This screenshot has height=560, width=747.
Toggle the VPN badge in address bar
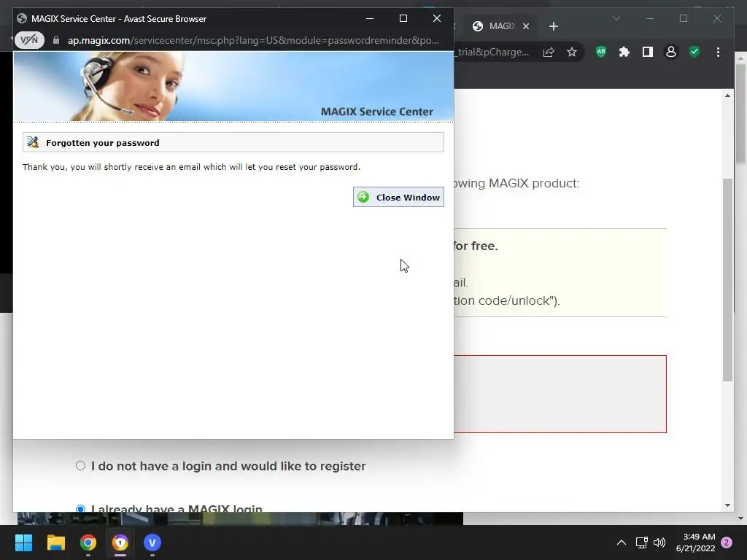(29, 40)
